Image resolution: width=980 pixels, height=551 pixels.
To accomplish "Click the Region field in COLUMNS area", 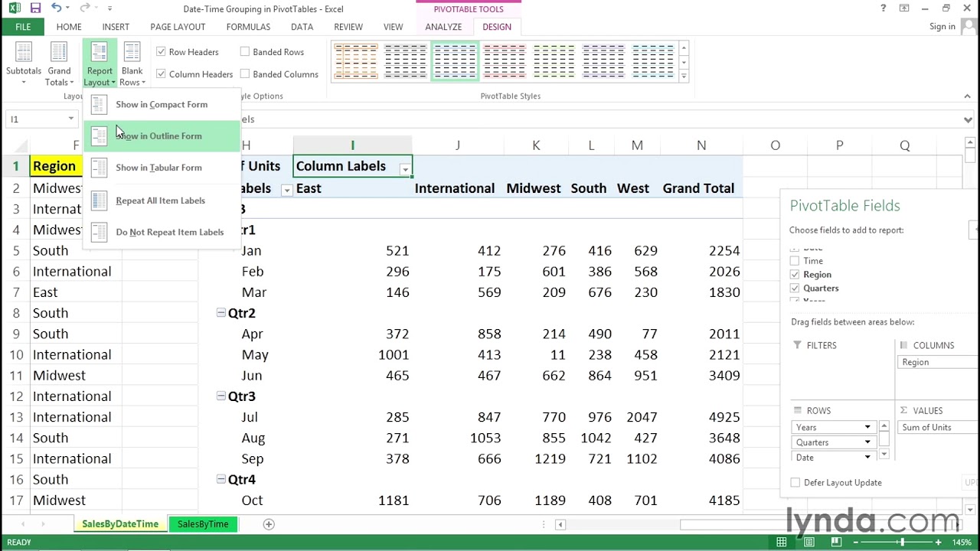I will tap(938, 362).
